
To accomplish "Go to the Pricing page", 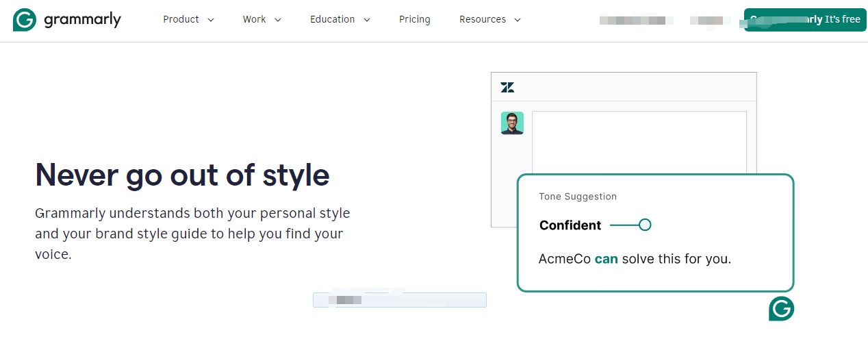I will [x=415, y=19].
